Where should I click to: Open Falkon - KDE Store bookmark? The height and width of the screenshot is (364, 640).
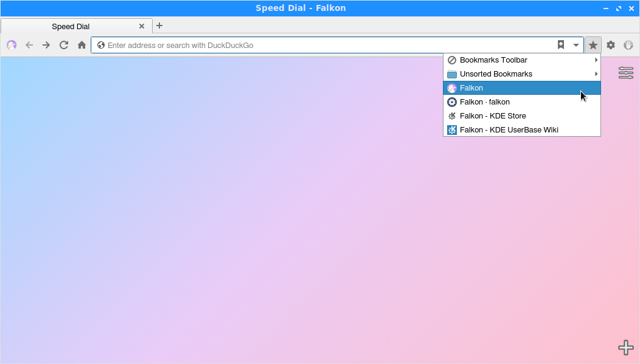pos(521,115)
